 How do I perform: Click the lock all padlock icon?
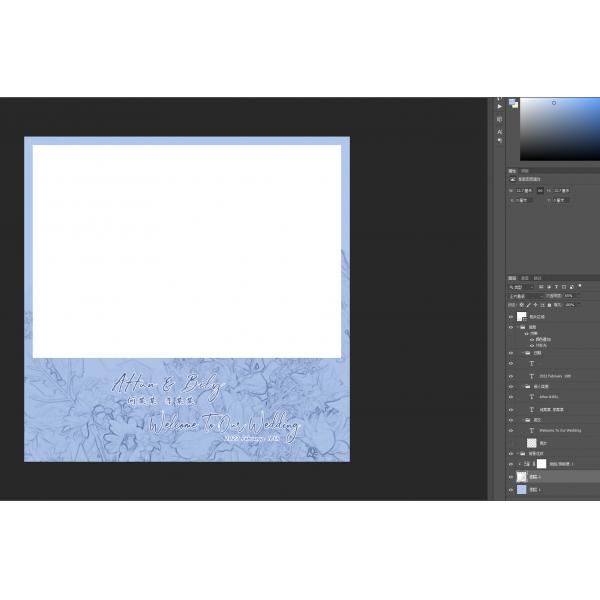click(x=551, y=305)
